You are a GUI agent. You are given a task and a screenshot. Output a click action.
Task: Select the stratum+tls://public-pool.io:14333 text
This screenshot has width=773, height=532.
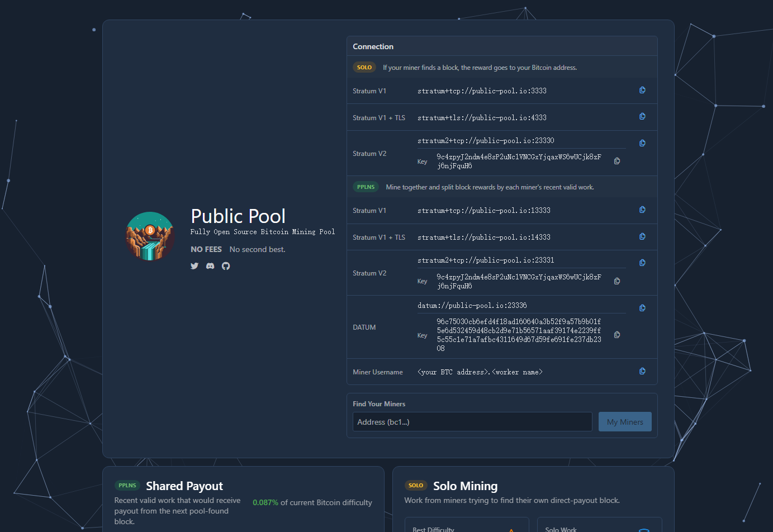[484, 237]
